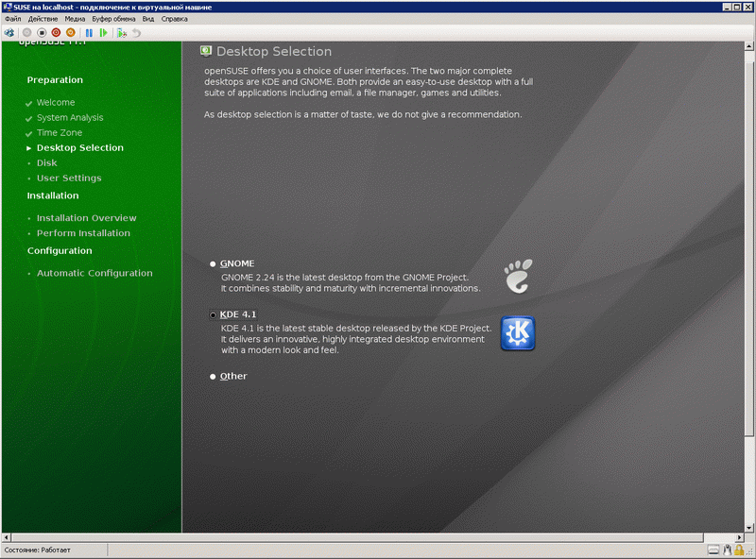Open the Вид menu
Screen dimensions: 756x559
[148, 19]
